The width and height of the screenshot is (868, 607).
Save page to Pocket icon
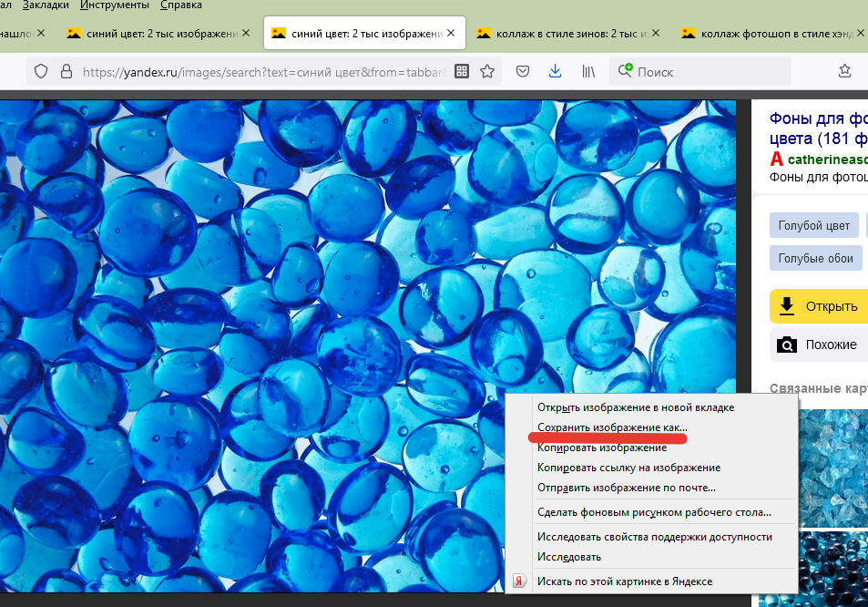click(x=523, y=71)
